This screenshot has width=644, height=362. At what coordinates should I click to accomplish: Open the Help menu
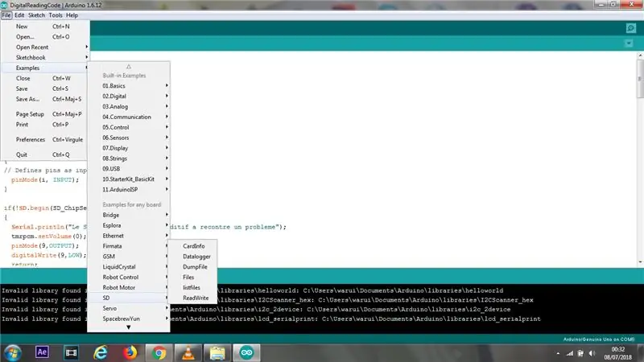(72, 15)
